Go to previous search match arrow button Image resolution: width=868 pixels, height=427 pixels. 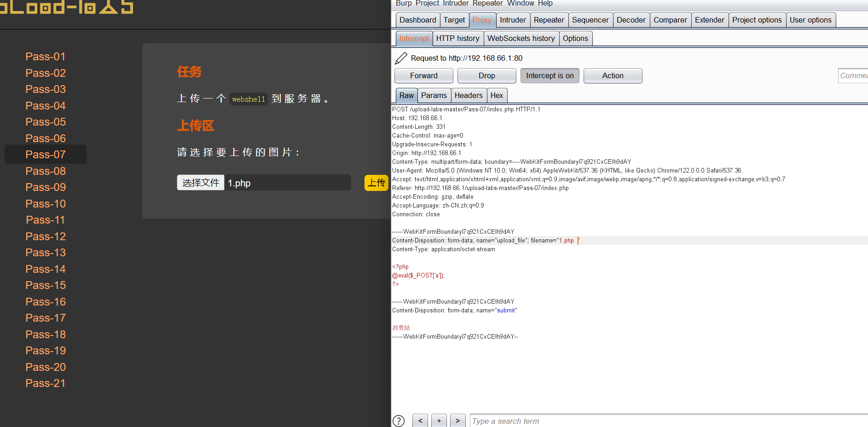(x=420, y=421)
